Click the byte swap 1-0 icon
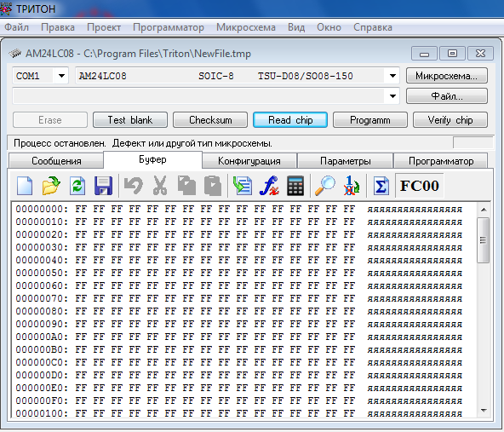504x432 pixels. tap(351, 186)
